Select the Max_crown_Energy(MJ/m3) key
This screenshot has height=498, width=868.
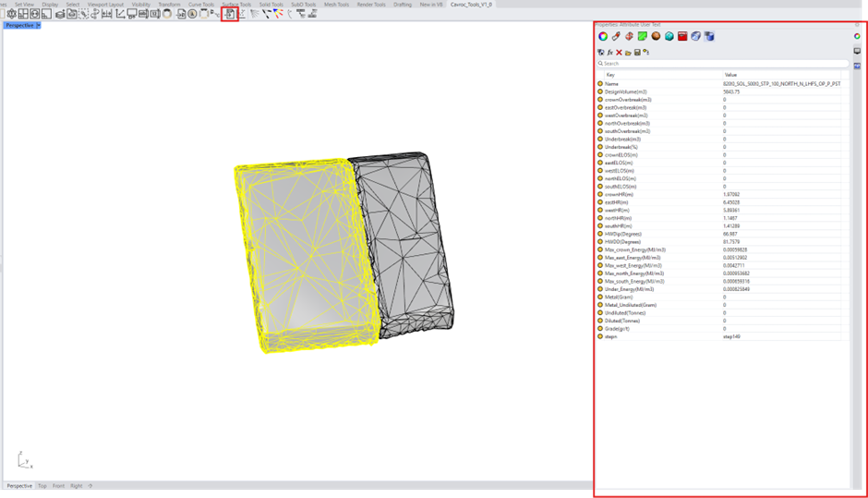click(x=635, y=249)
